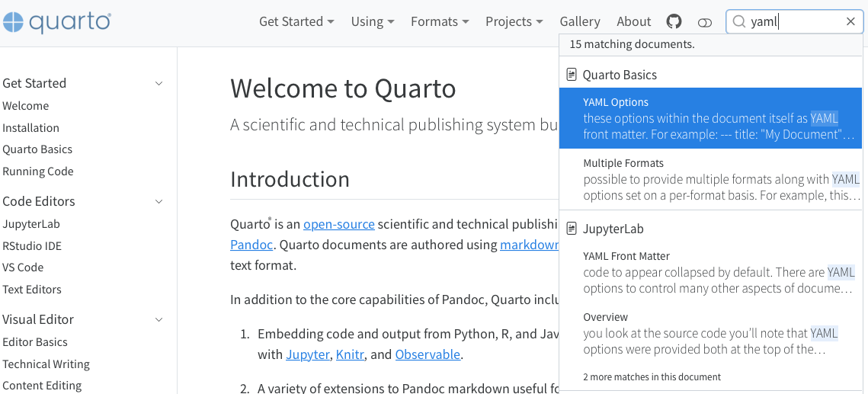Click the JupyterLab document icon in results
868x394 pixels.
pos(572,229)
